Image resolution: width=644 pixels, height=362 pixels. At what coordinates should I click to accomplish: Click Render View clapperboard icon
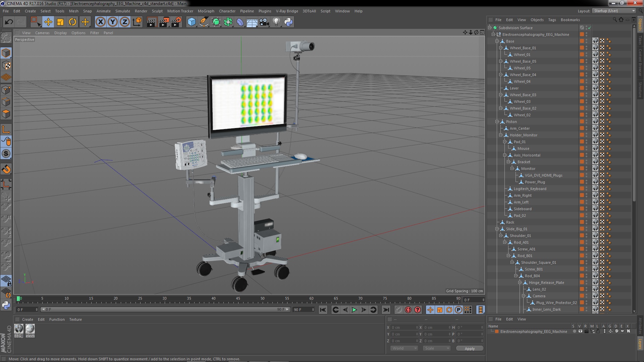152,22
